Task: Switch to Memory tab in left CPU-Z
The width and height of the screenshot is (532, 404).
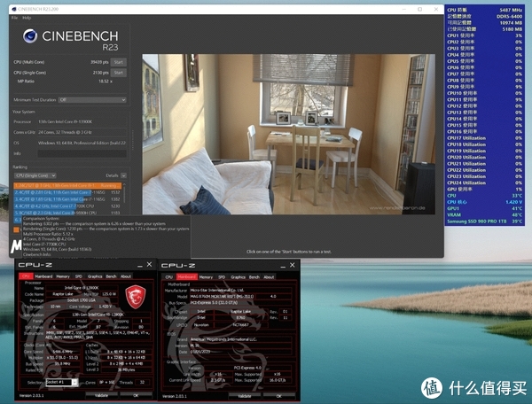Action: (x=63, y=276)
